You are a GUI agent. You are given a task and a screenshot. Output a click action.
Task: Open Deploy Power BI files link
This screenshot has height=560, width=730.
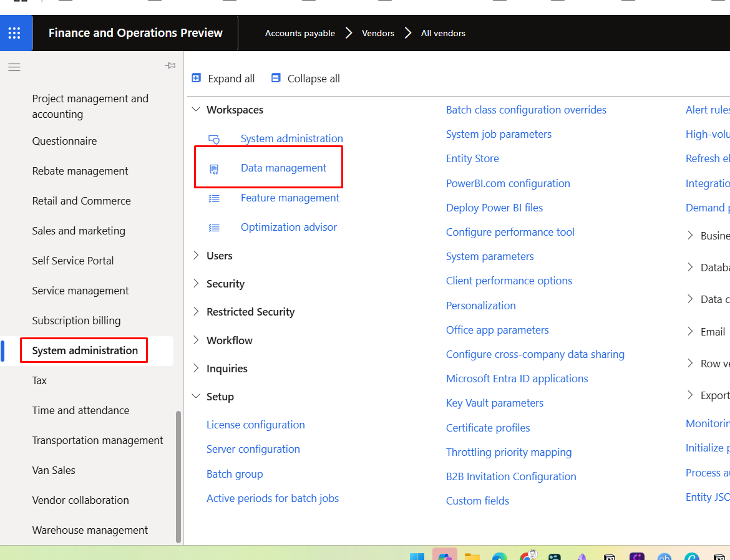(x=494, y=208)
